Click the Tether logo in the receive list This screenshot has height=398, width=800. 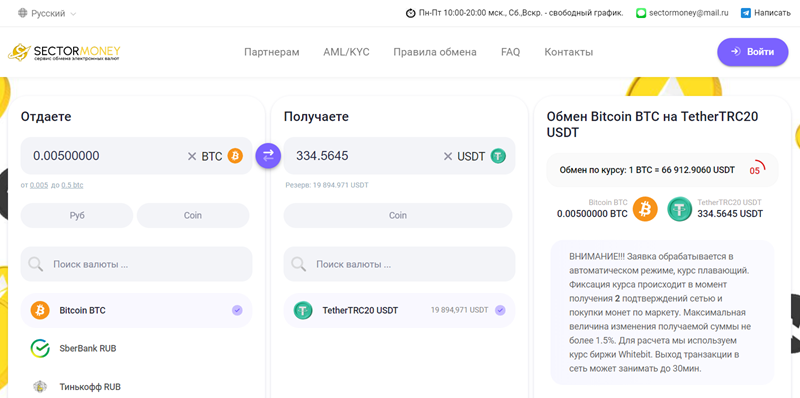[303, 310]
